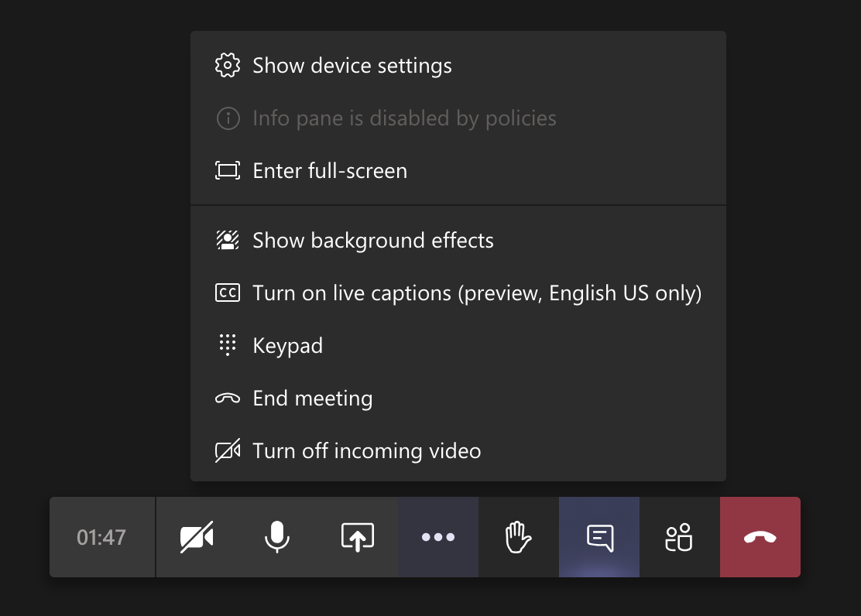Open Show background effects
The height and width of the screenshot is (616, 861).
[373, 241]
